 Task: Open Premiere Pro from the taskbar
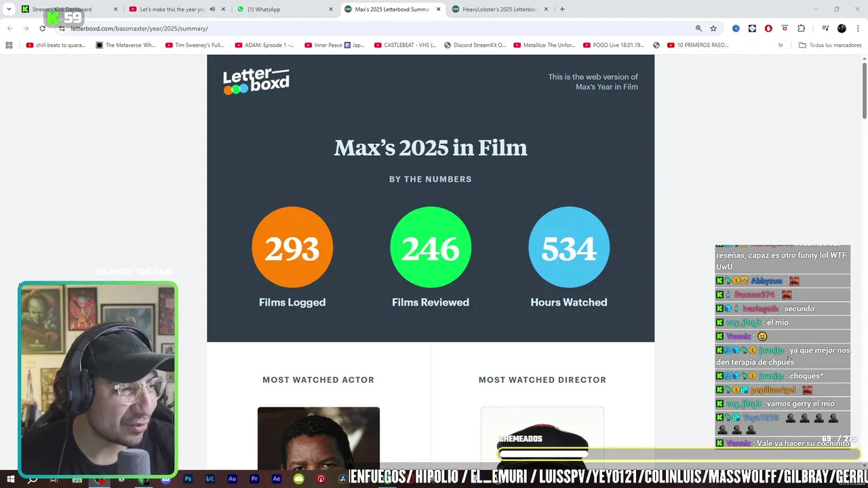click(254, 479)
